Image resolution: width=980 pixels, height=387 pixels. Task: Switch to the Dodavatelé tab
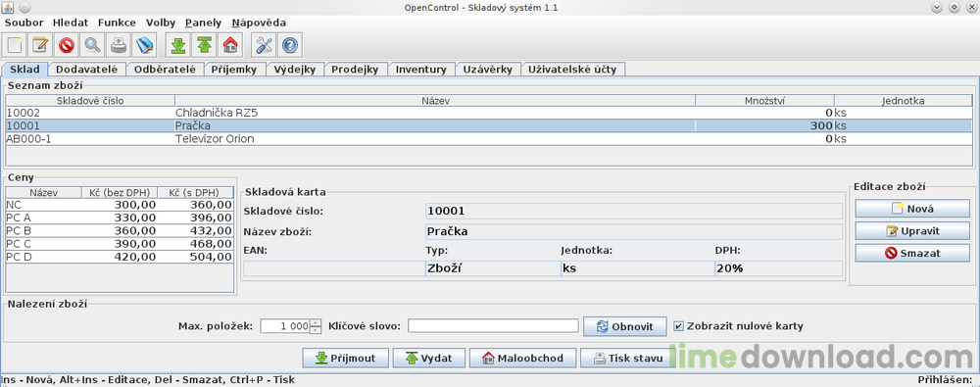tap(87, 70)
